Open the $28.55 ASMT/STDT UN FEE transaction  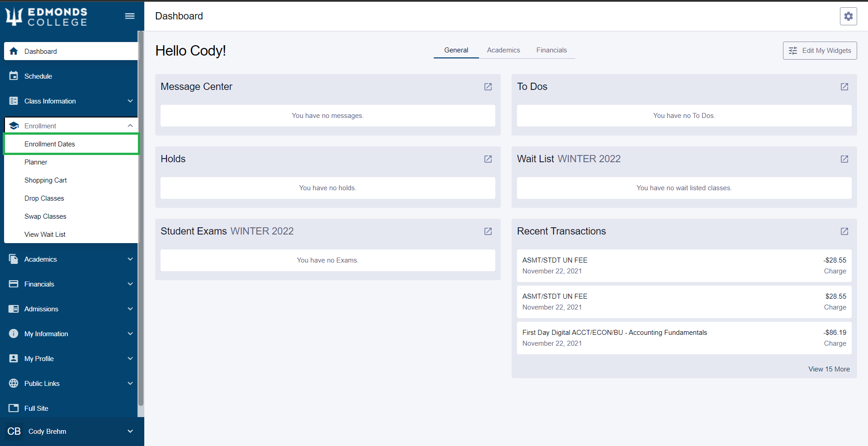(684, 302)
